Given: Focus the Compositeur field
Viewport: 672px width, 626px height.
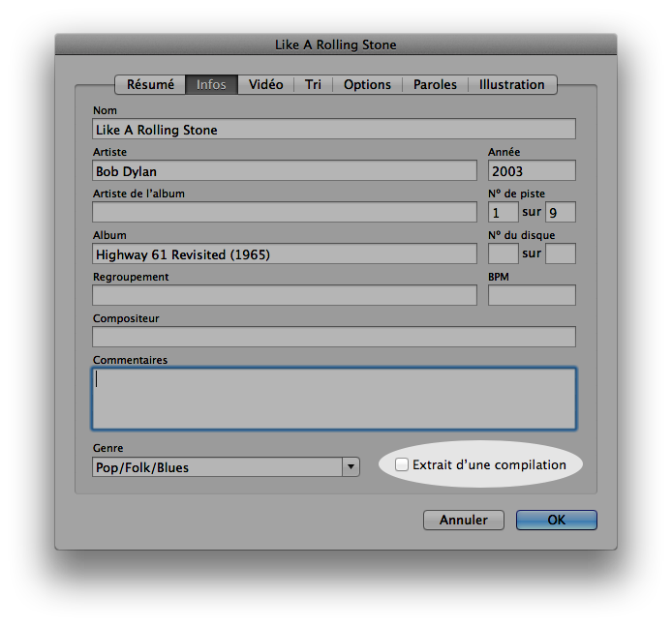Looking at the screenshot, I should coord(334,337).
